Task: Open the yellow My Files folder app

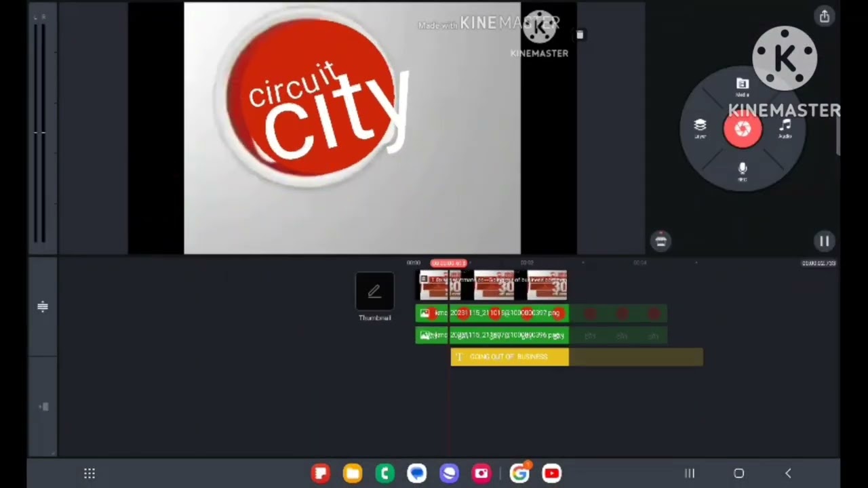Action: (x=353, y=473)
